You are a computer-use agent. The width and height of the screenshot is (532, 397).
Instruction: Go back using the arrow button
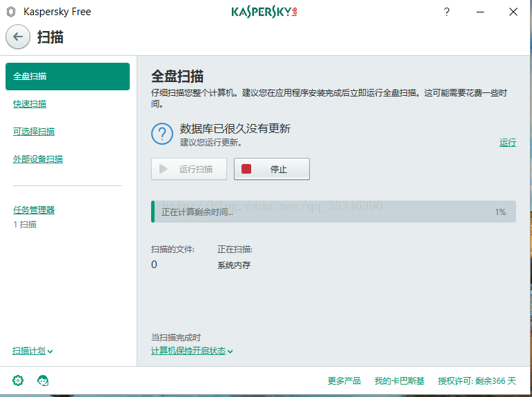click(x=18, y=37)
